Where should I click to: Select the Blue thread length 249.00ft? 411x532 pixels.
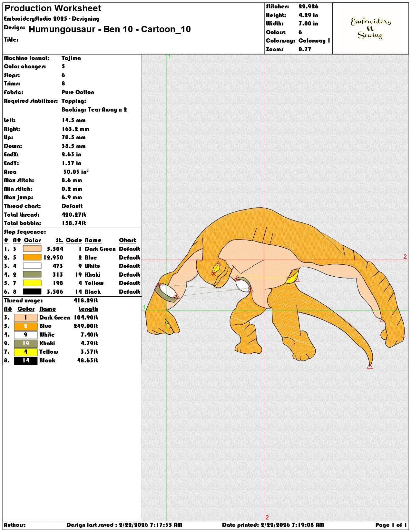(86, 326)
